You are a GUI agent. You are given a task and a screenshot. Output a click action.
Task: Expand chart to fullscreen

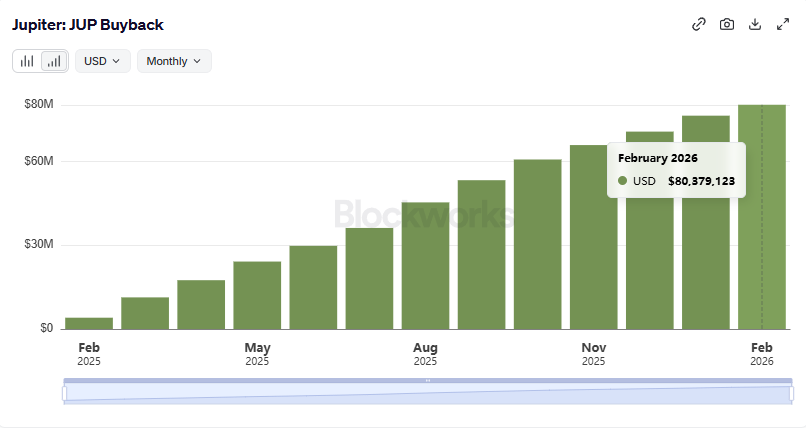point(783,24)
